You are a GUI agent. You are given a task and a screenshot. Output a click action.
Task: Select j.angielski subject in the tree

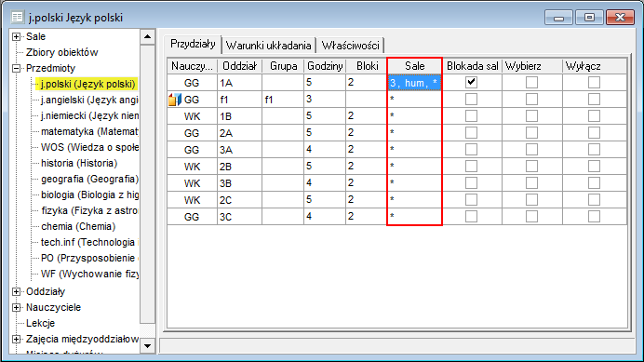click(89, 100)
